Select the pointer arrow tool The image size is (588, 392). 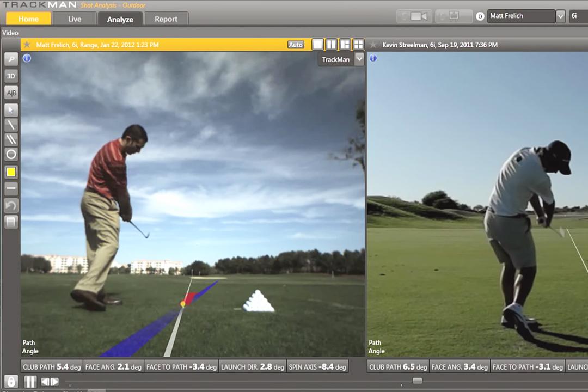(11, 110)
